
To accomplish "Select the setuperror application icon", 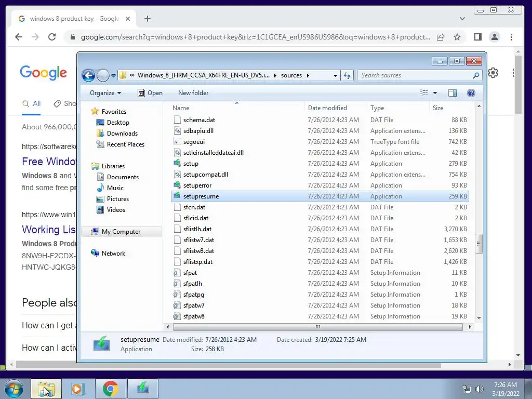I will [x=177, y=185].
